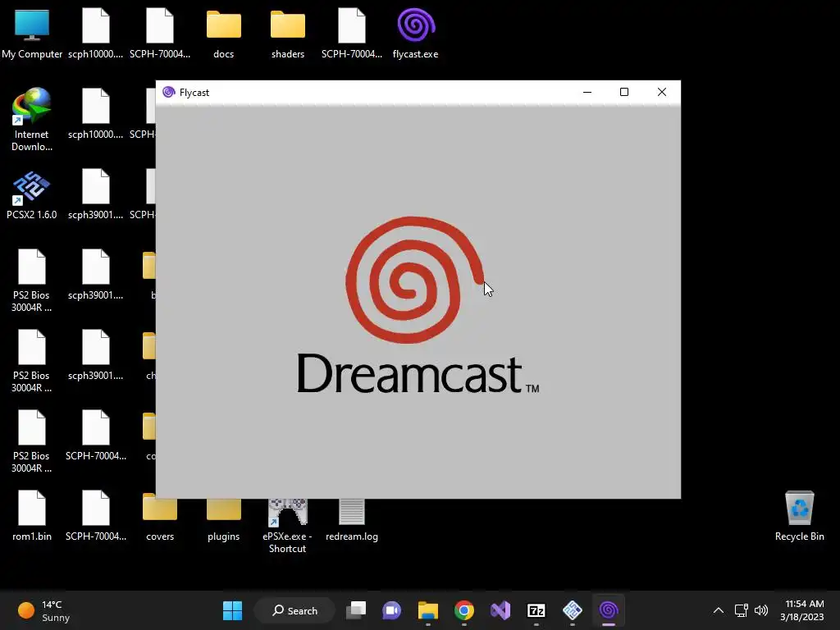
Task: Open Task View from the taskbar
Action: 356,610
